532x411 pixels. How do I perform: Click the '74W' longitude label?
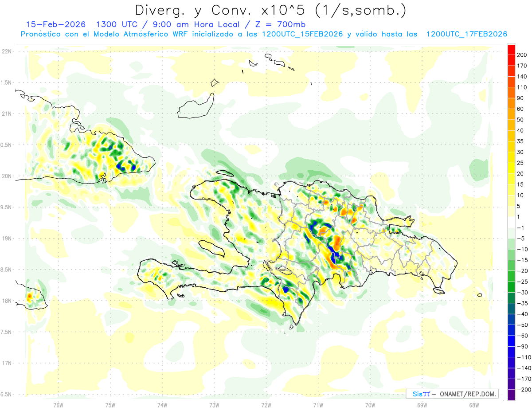pos(162,405)
